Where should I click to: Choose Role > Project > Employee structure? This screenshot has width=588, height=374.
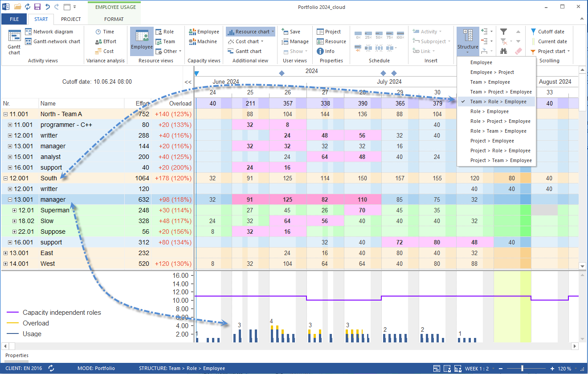(x=500, y=121)
